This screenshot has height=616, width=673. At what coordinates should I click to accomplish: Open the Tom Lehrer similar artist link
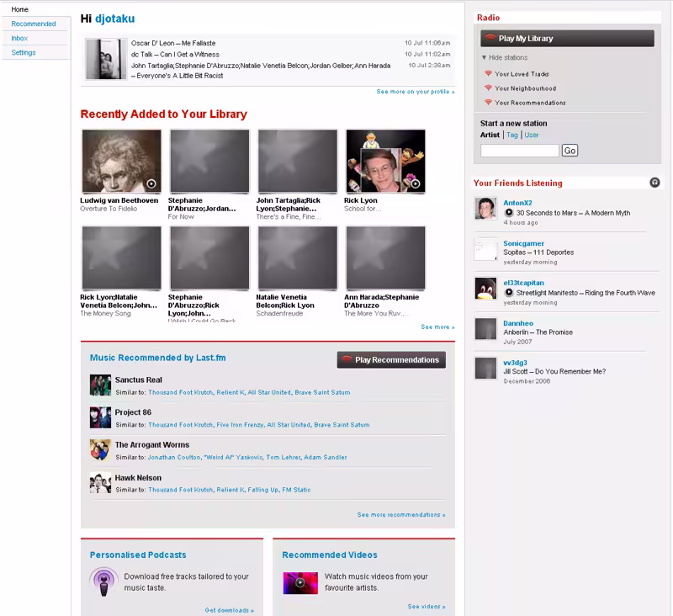tap(284, 457)
